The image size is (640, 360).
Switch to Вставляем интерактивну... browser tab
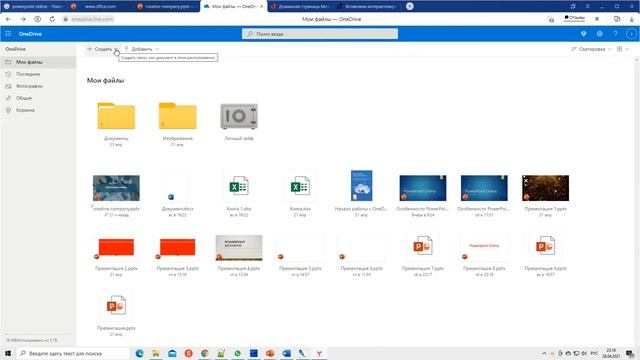coord(368,7)
